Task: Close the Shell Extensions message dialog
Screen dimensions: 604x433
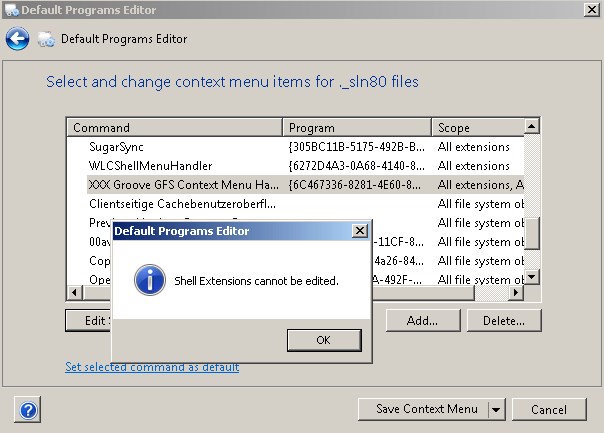Action: click(x=360, y=231)
